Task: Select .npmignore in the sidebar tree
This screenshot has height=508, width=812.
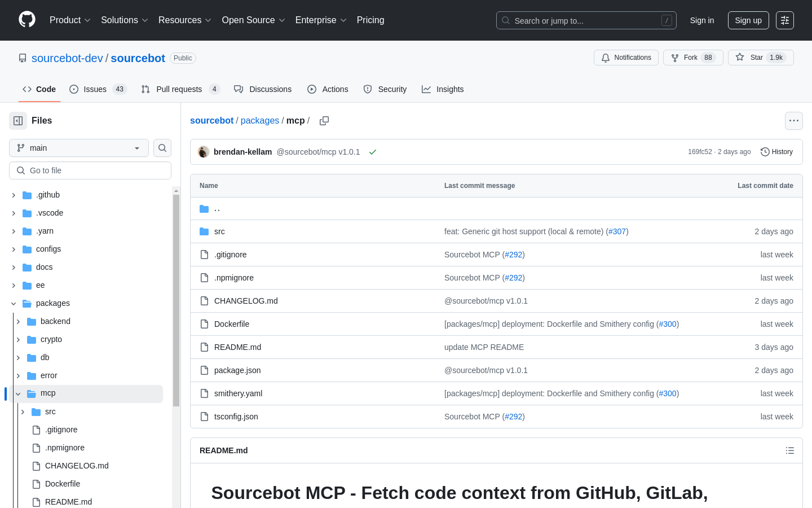Action: 65,448
